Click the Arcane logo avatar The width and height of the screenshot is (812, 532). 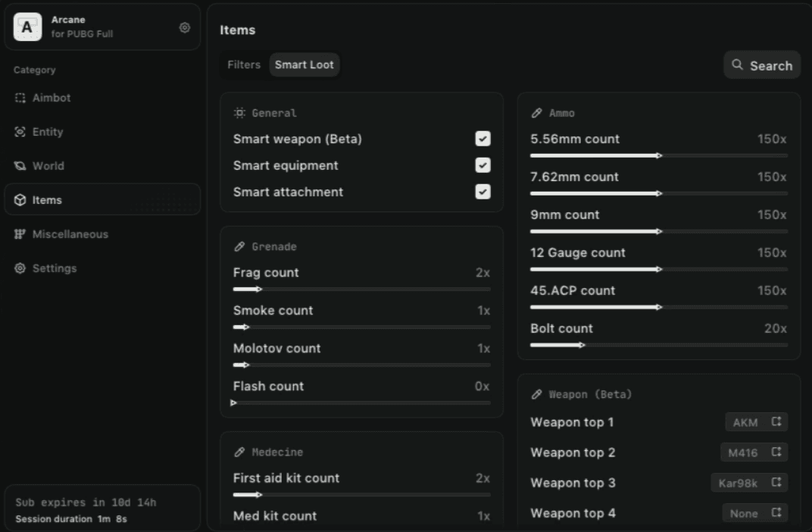coord(27,27)
